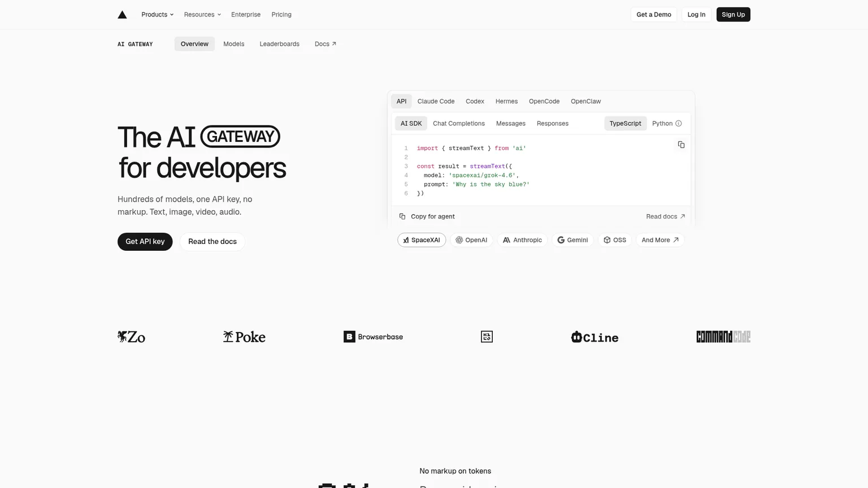Click the Get API key button
Image resolution: width=868 pixels, height=488 pixels.
pyautogui.click(x=145, y=242)
